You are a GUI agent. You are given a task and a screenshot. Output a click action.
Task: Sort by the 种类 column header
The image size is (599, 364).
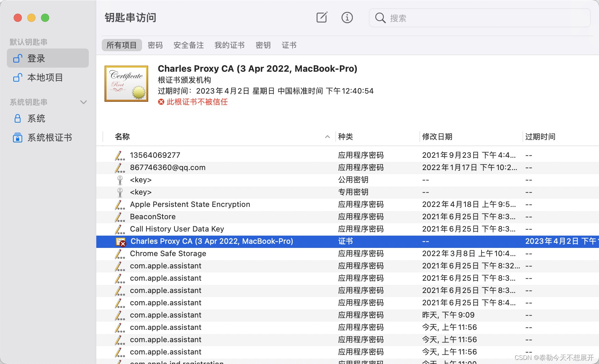(x=346, y=137)
